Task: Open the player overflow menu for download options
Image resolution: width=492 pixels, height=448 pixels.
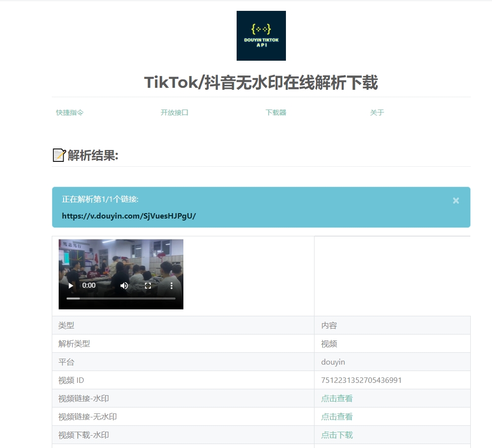Action: tap(172, 286)
